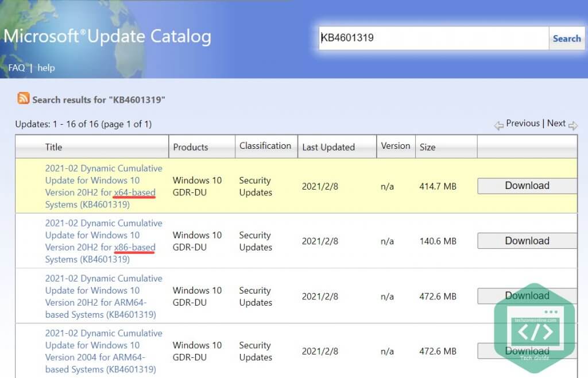Click the orange RSS feed icon
The image size is (588, 378).
point(24,98)
